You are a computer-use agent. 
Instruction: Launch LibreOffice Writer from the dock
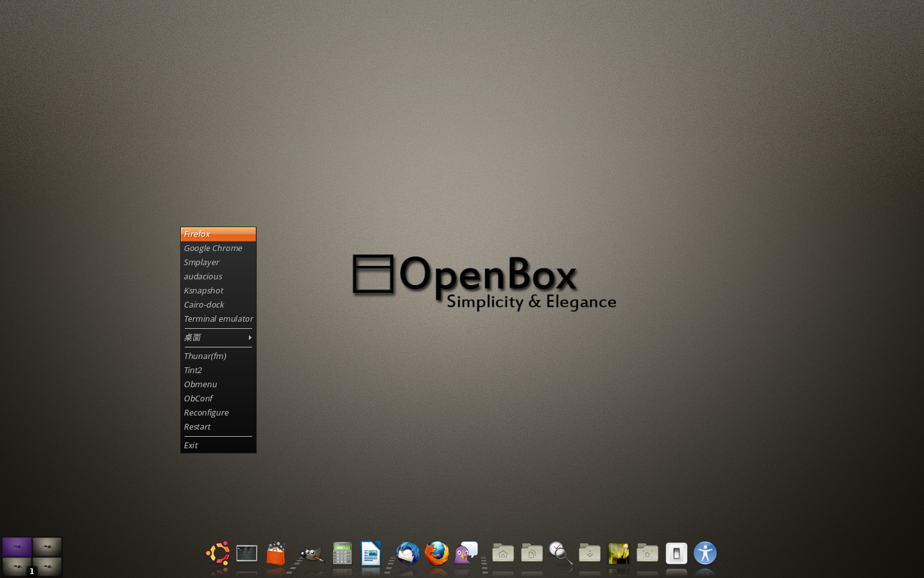click(x=371, y=553)
